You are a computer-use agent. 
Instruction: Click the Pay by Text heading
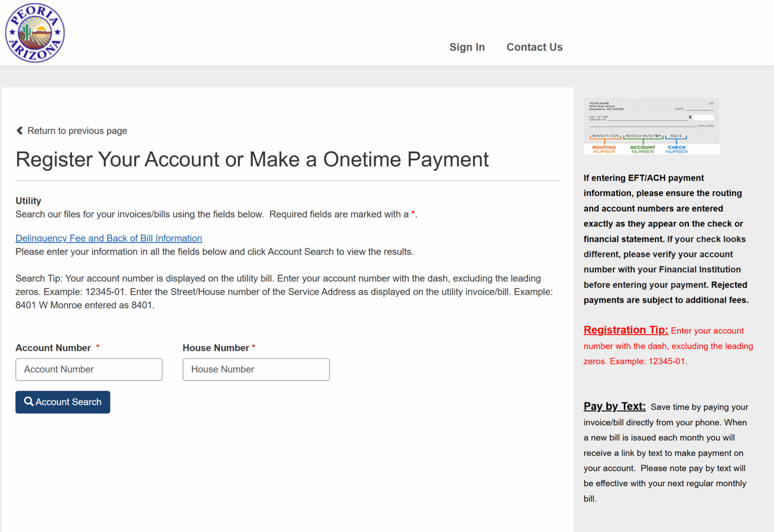[614, 406]
